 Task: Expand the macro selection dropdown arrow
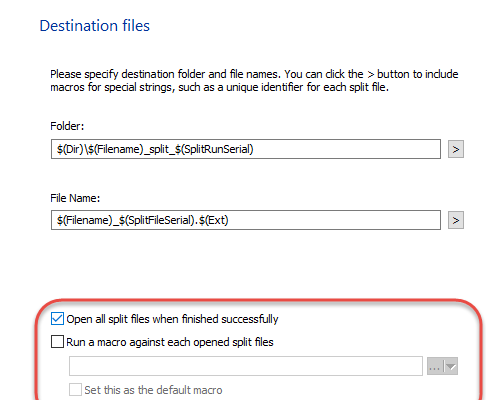451,366
